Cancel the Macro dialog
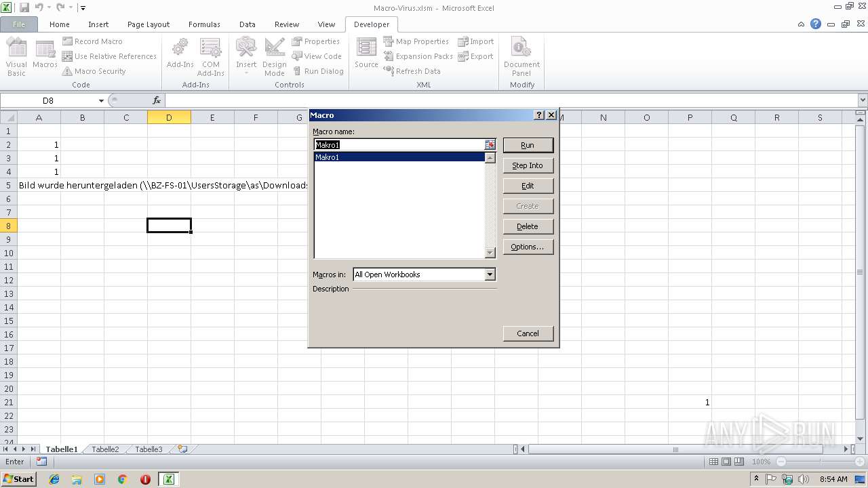Image resolution: width=868 pixels, height=488 pixels. (x=528, y=333)
